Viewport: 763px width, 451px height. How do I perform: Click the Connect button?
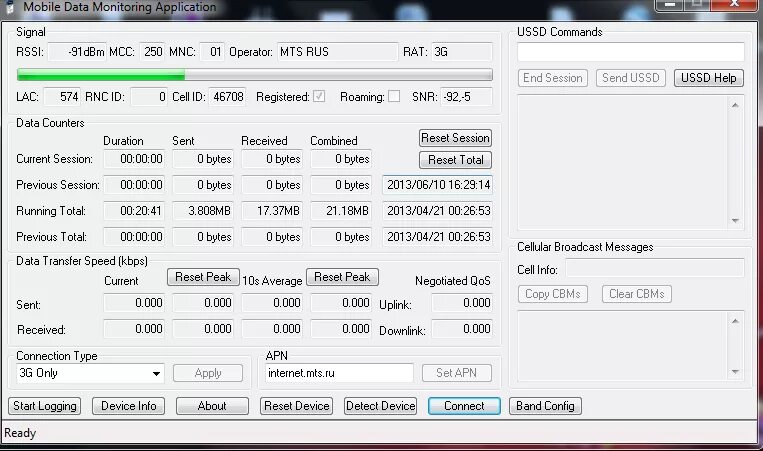(464, 406)
